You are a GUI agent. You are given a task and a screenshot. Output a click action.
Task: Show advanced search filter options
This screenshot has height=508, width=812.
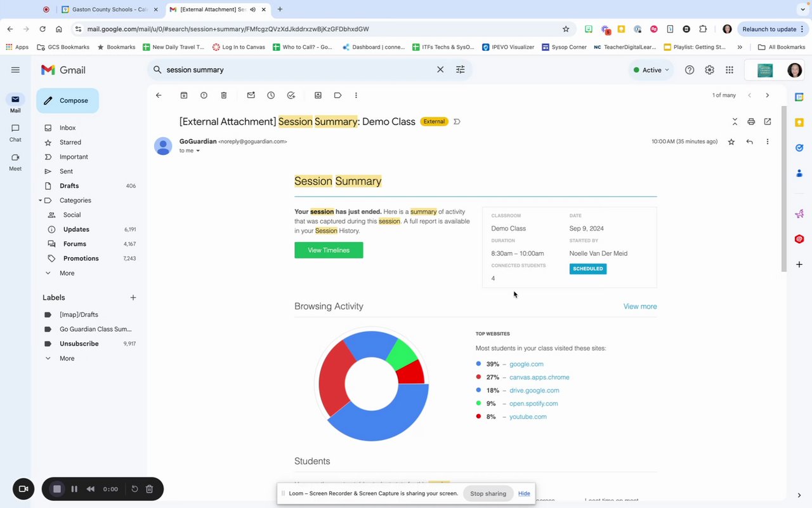tap(461, 70)
